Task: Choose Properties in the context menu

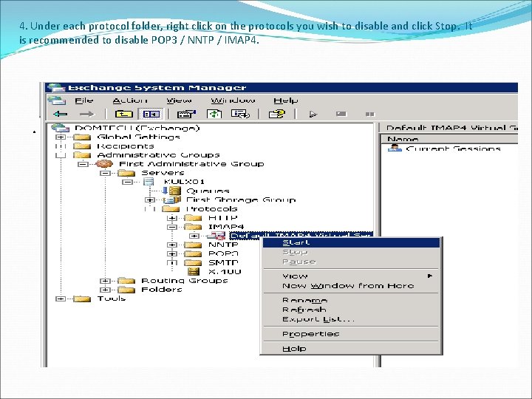Action: click(351, 334)
